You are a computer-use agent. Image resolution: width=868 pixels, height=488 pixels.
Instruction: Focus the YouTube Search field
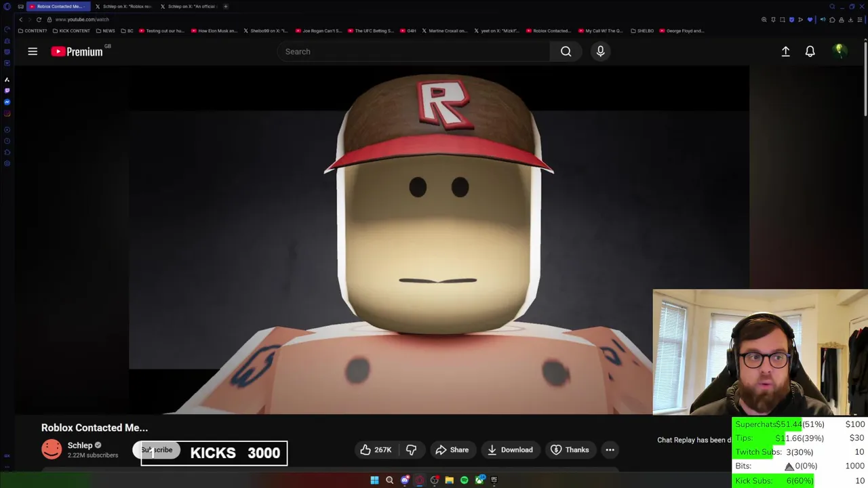point(414,52)
